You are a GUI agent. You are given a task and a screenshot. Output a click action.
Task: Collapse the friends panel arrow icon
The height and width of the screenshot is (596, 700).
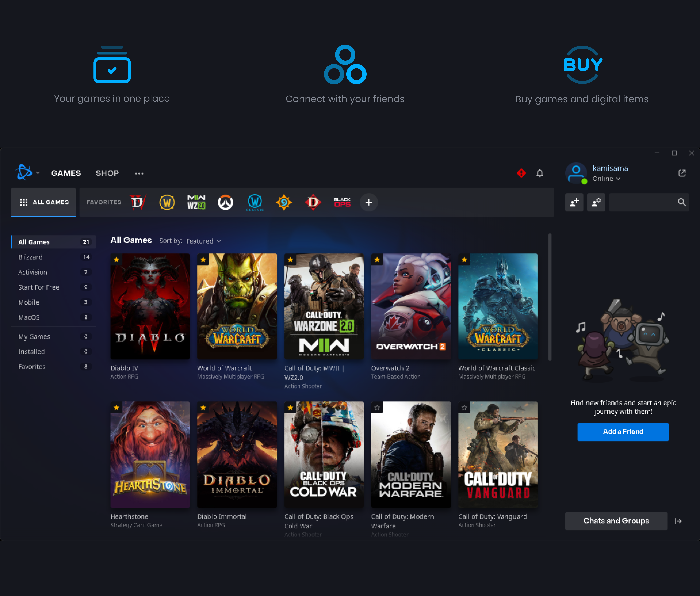pyautogui.click(x=678, y=521)
